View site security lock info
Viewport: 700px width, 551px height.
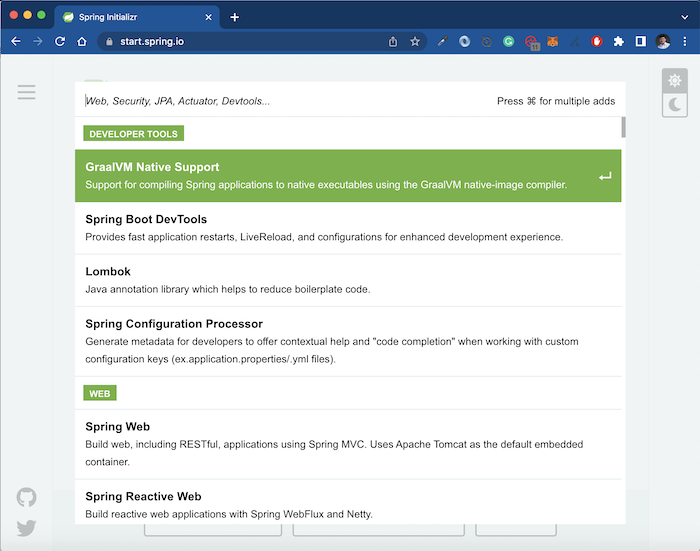point(109,42)
